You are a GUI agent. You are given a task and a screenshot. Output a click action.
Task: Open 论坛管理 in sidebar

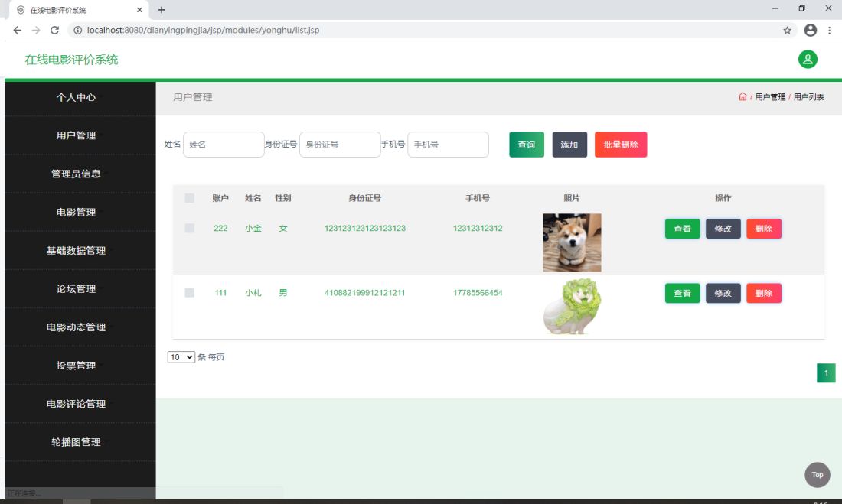click(x=76, y=288)
